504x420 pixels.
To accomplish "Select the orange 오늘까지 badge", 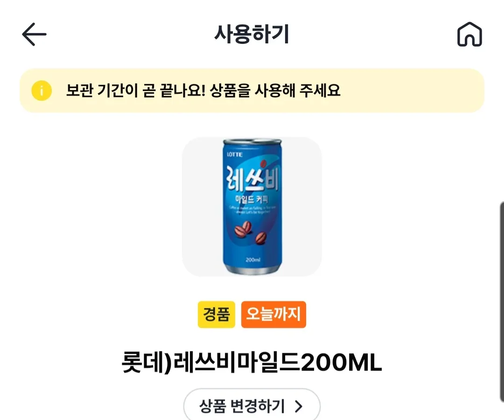I will point(273,314).
